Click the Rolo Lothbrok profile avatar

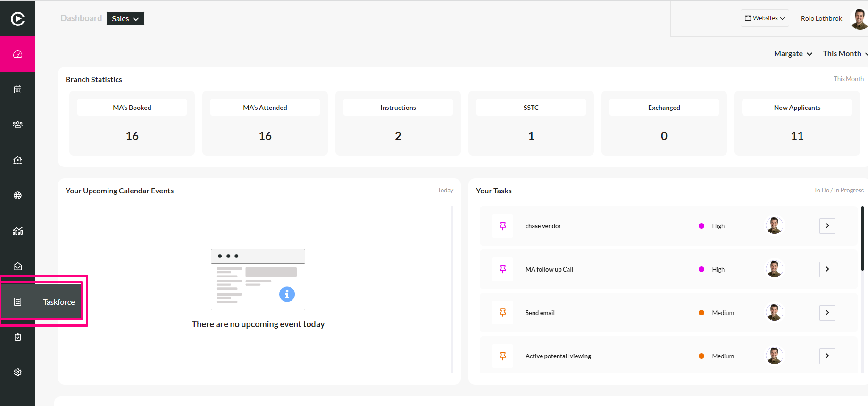[859, 18]
